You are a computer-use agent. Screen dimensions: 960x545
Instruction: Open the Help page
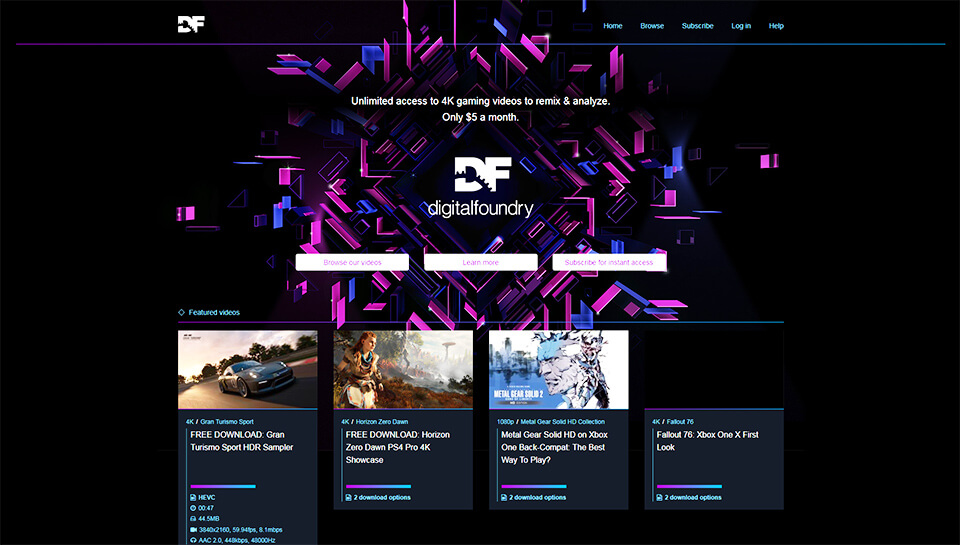776,26
